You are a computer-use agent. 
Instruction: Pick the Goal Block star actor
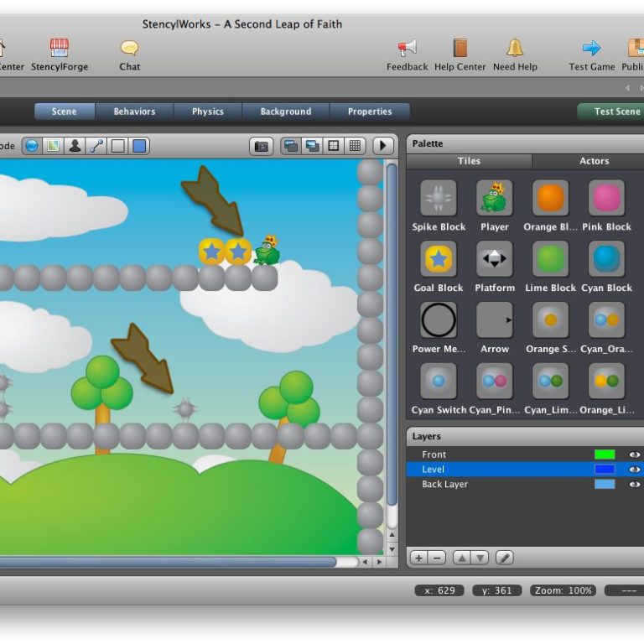click(439, 259)
